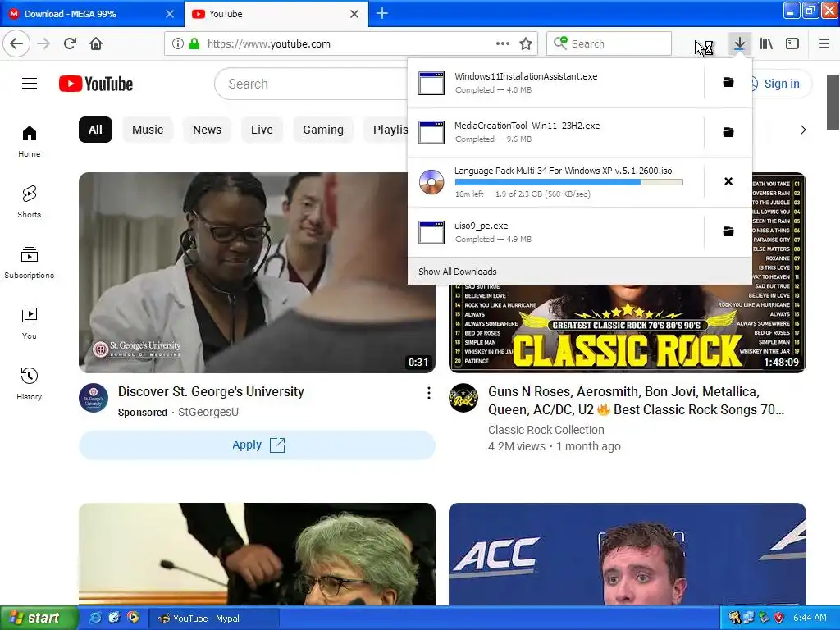This screenshot has width=840, height=630.
Task: Close the YouTube tab
Action: click(354, 14)
